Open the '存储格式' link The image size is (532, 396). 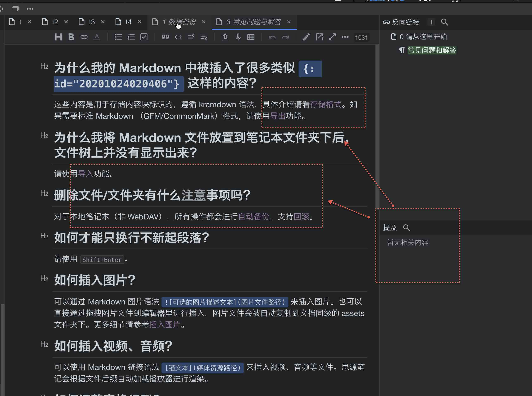click(x=325, y=105)
